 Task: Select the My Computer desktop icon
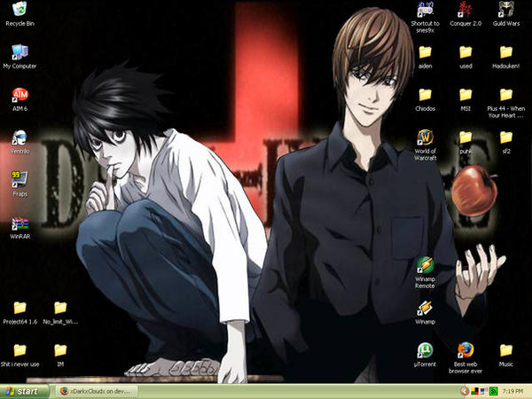(20, 52)
